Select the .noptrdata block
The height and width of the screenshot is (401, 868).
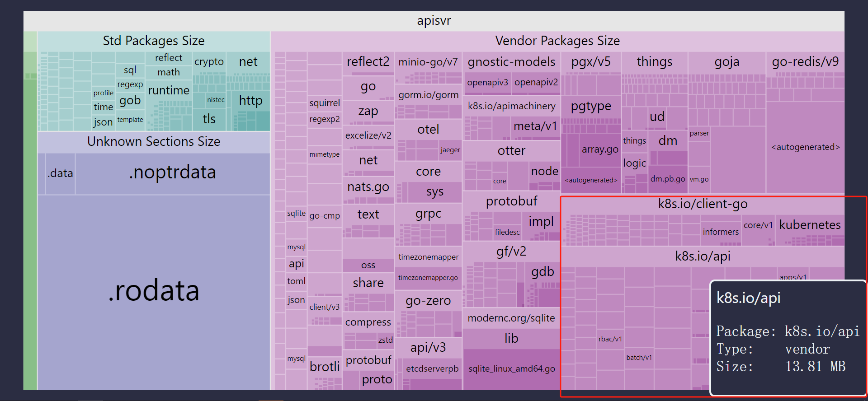click(x=172, y=173)
